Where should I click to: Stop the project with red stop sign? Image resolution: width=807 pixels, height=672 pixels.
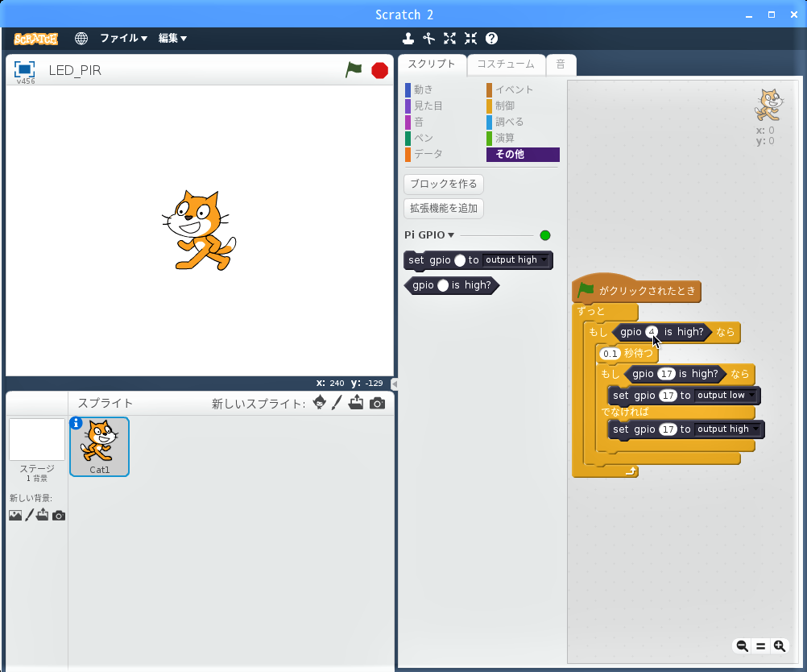380,70
